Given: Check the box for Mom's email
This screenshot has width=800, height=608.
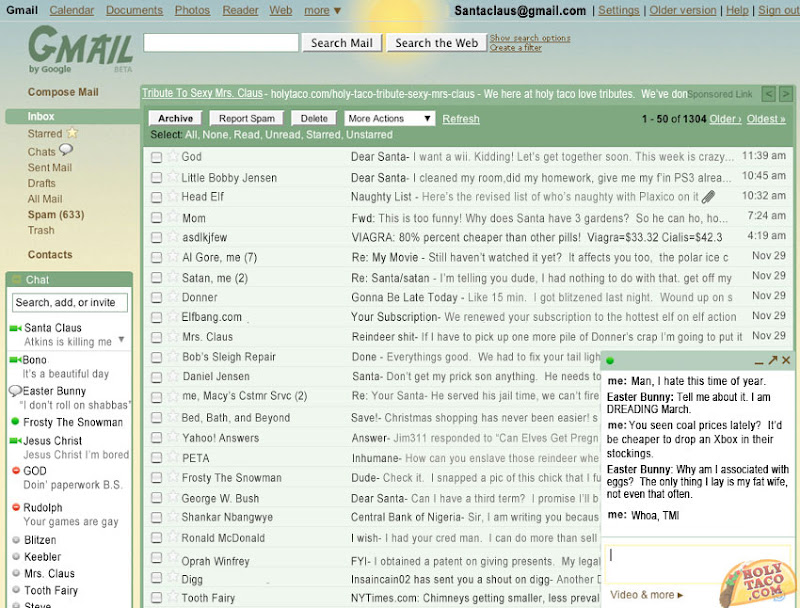Looking at the screenshot, I should tap(157, 218).
